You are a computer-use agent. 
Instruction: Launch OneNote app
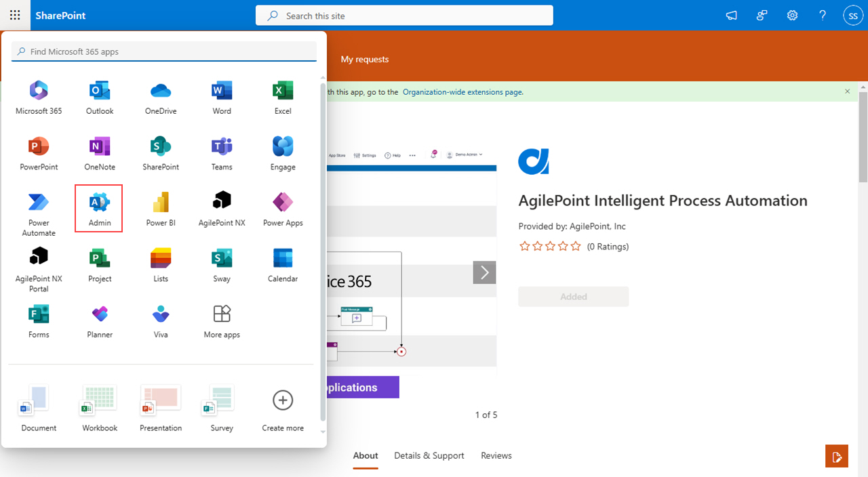tap(100, 153)
